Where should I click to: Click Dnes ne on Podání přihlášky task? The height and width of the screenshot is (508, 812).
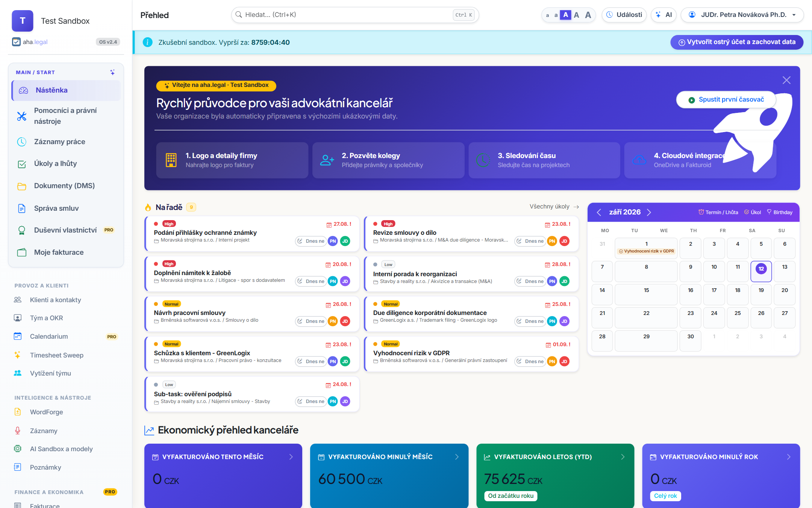311,241
